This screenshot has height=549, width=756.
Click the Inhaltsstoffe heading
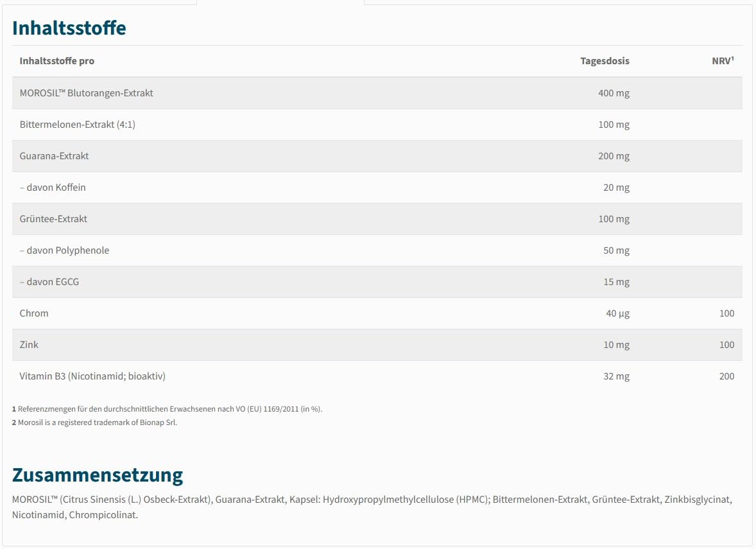(x=69, y=28)
